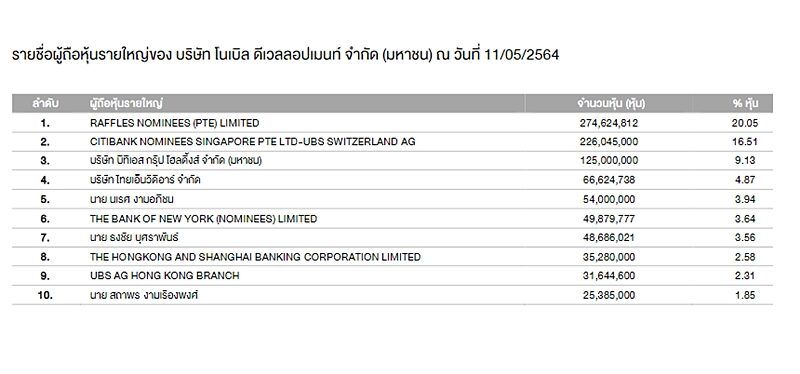This screenshot has width=800, height=374.
Task: Click share count 274,624,812
Action: click(x=609, y=123)
